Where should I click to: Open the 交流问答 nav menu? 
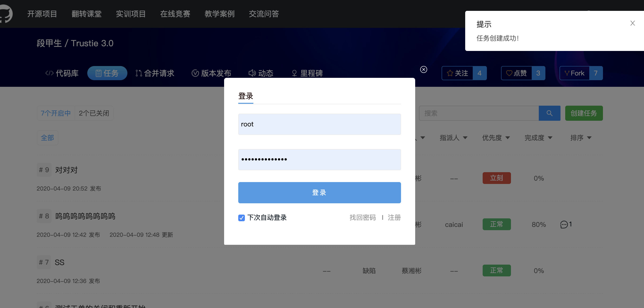(x=264, y=14)
